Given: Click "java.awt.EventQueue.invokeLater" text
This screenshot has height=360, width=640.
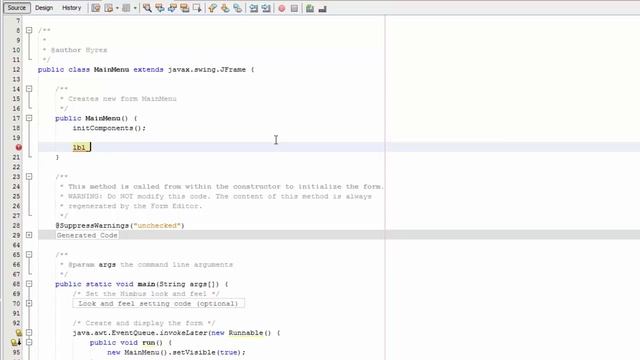Looking at the screenshot, I should [x=140, y=333].
